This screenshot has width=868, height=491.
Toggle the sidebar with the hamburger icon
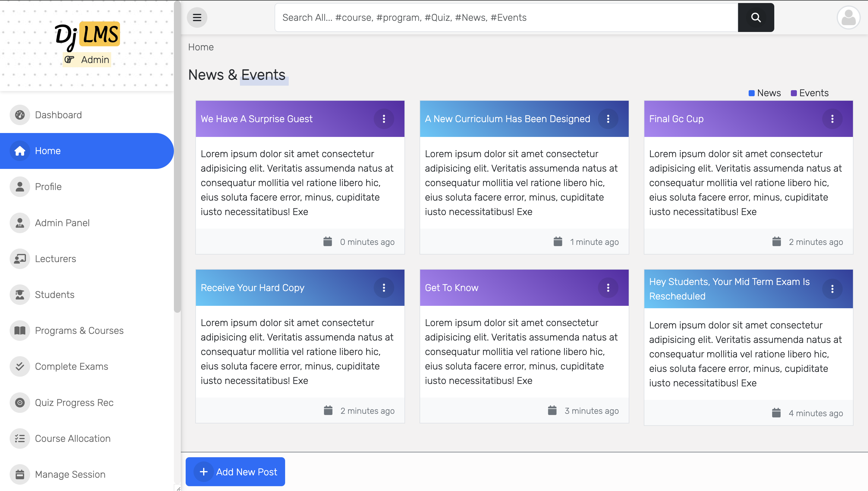click(197, 17)
